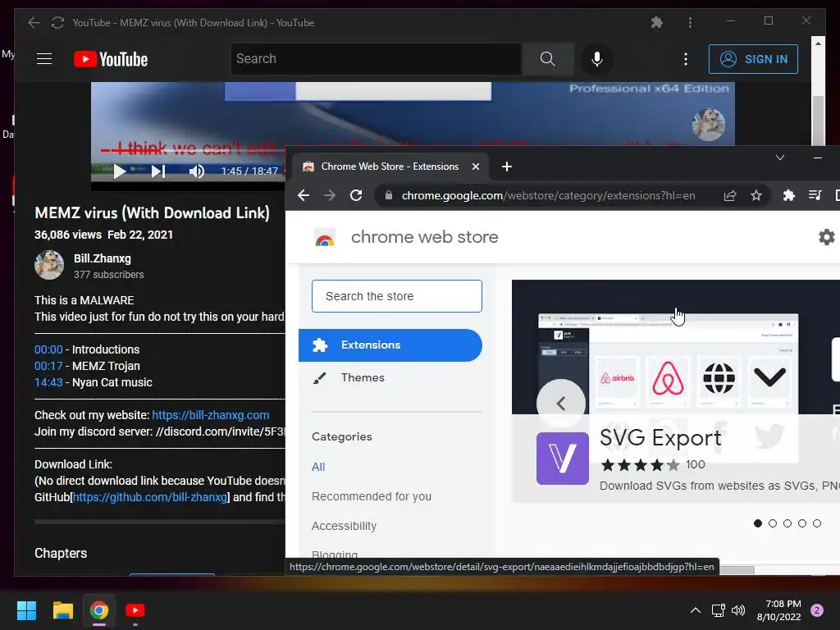Select fifth carousel dot
840x630 pixels.
coord(817,523)
